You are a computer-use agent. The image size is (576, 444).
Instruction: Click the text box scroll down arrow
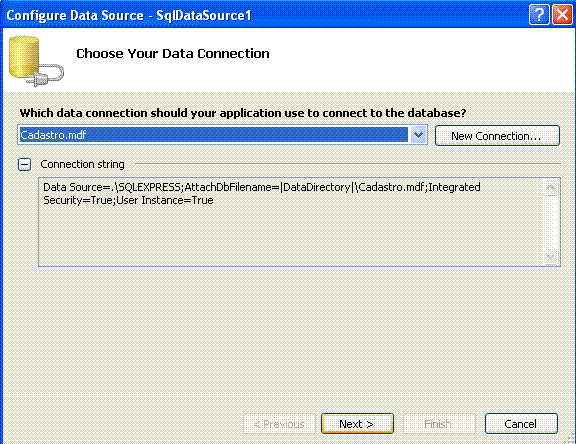(551, 256)
